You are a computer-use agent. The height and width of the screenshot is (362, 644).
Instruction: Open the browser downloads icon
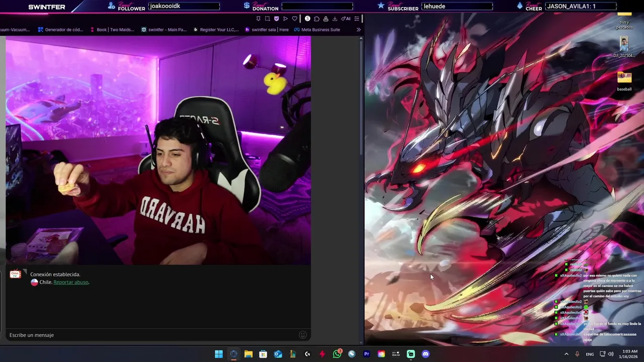[x=335, y=19]
